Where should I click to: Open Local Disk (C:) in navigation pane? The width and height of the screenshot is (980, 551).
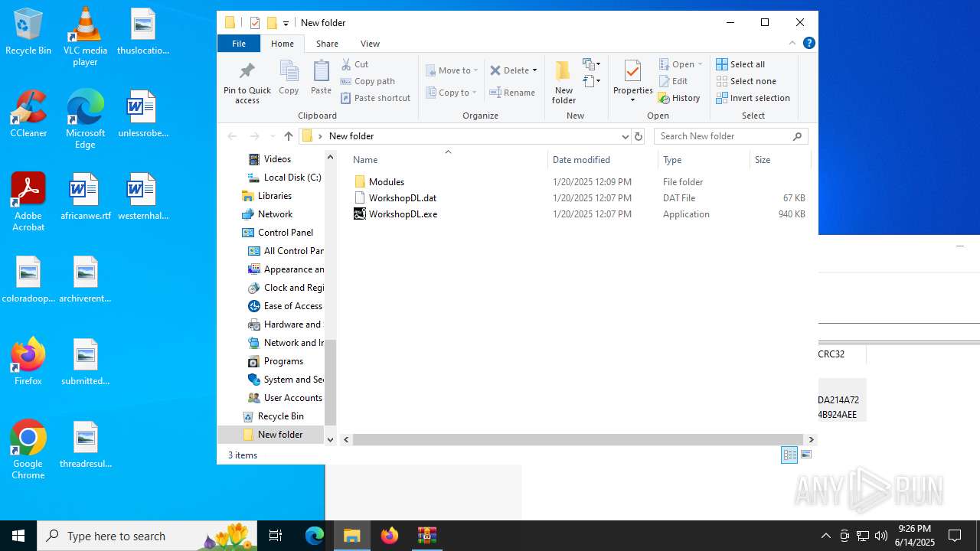click(x=284, y=178)
